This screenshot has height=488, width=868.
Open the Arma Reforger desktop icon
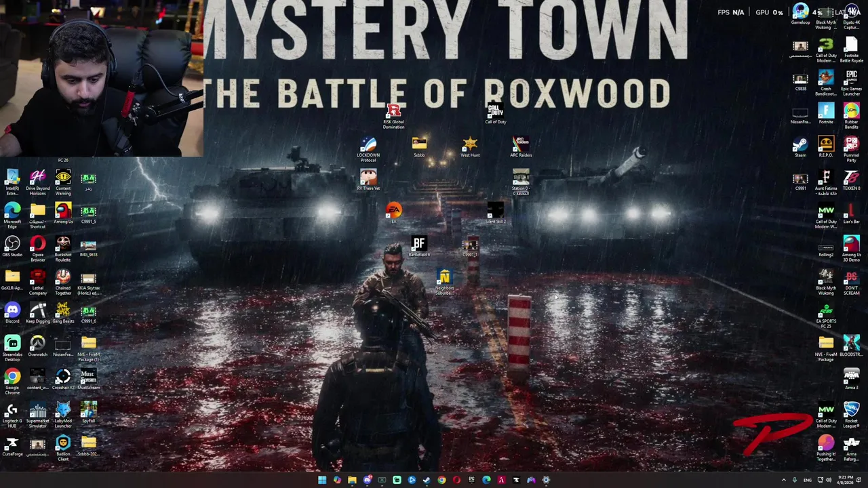(851, 448)
